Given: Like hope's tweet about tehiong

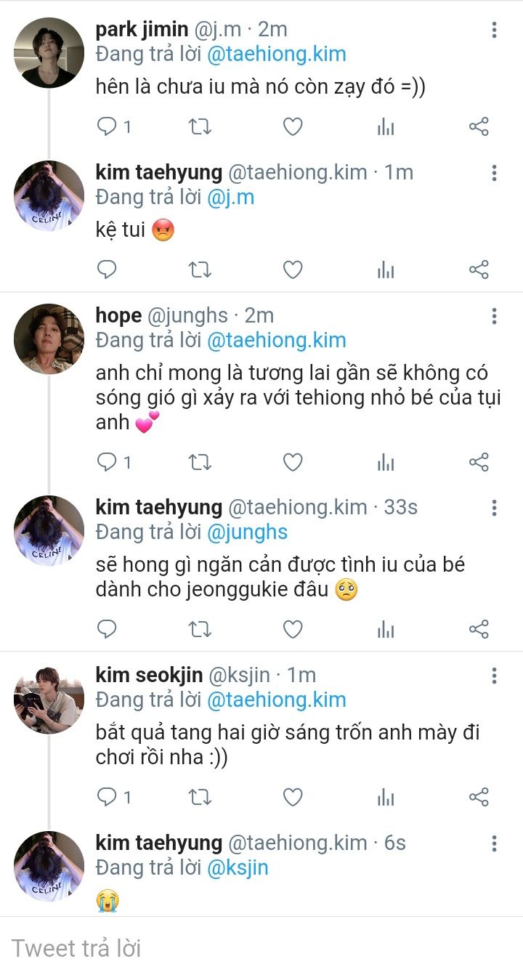Looking at the screenshot, I should tap(292, 462).
